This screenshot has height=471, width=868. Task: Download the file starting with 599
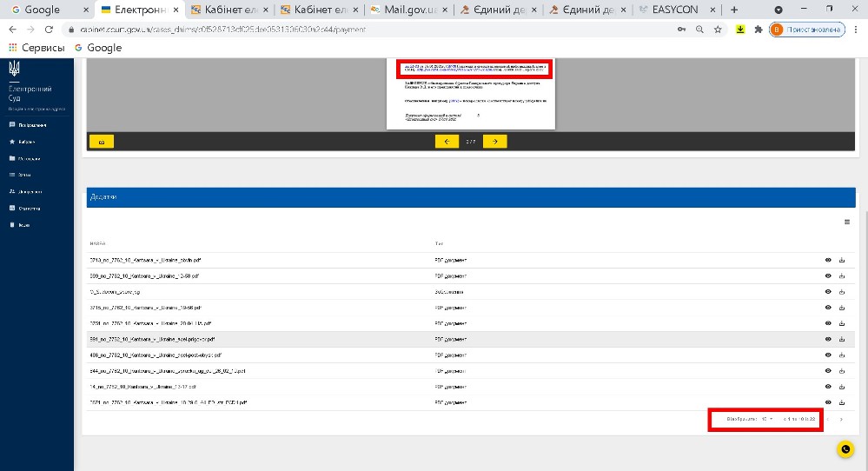842,275
